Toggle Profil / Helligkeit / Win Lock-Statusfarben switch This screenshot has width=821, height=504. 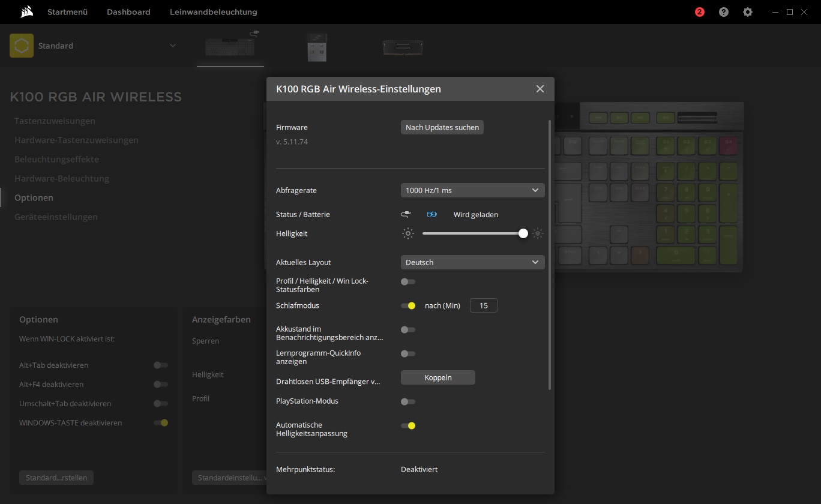408,281
